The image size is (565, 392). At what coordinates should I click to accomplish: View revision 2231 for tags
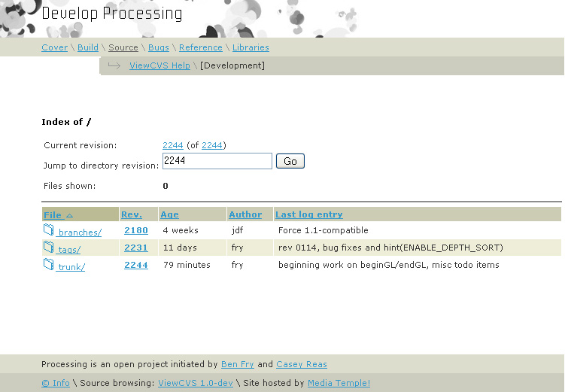point(135,248)
